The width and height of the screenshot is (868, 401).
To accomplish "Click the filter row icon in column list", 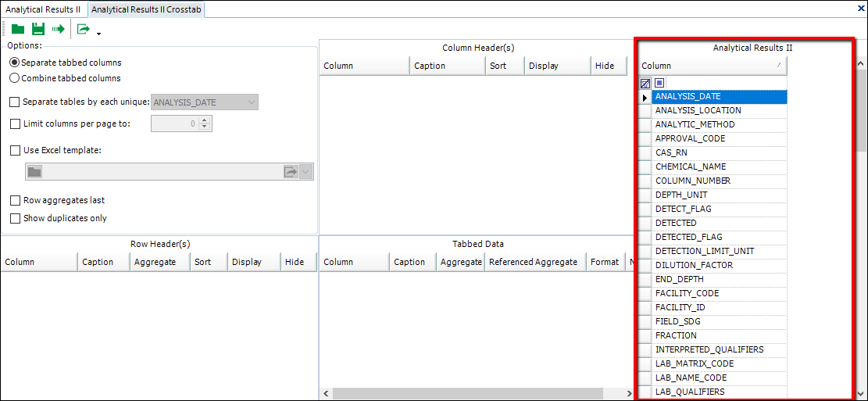I will pos(645,83).
